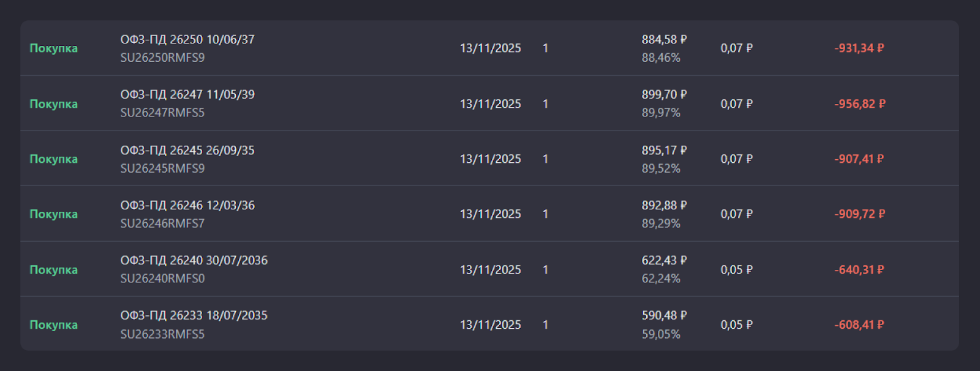Open the ОФЗ-ПД 26240 30/07/2036 bond
Screen dimensions: 980x371
coord(194,261)
